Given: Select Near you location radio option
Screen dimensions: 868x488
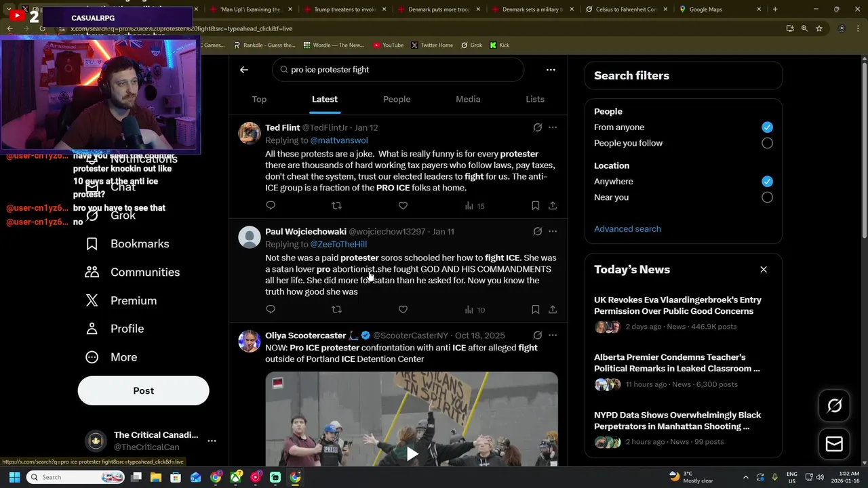Looking at the screenshot, I should click(767, 197).
